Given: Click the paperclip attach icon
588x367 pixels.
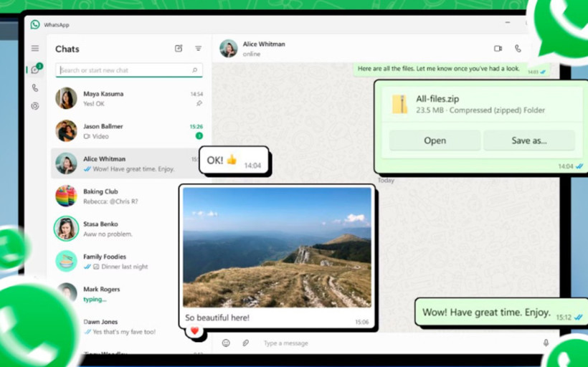Looking at the screenshot, I should 246,343.
